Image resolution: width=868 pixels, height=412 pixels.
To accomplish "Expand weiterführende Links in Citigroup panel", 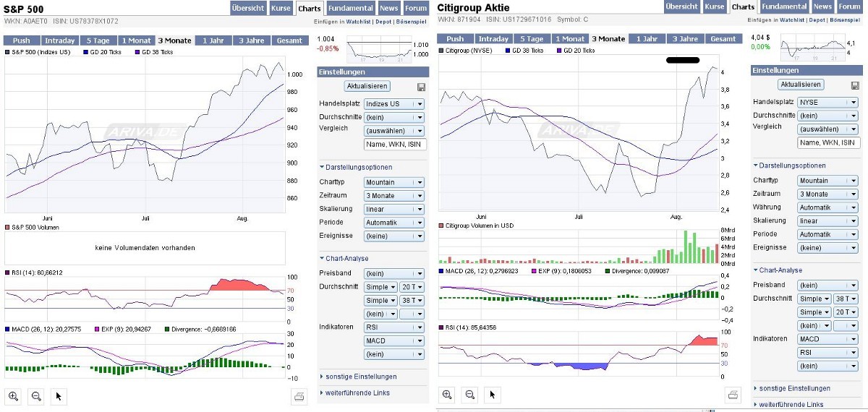I will pos(788,404).
